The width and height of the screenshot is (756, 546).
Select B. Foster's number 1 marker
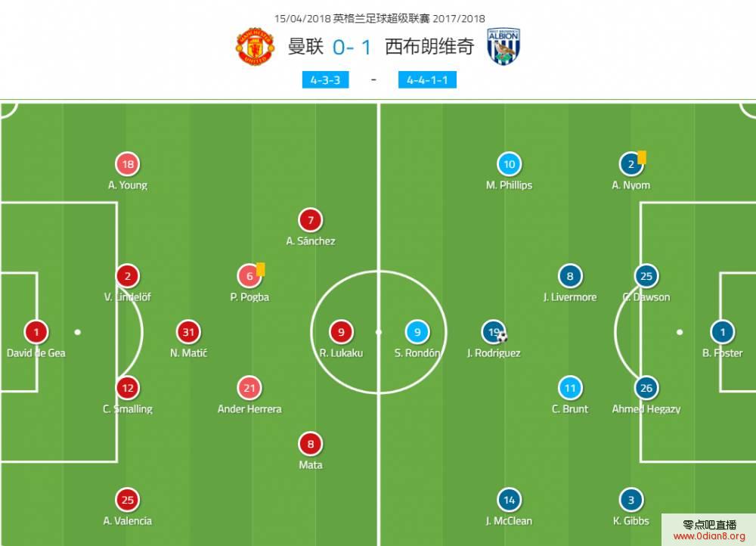(722, 332)
